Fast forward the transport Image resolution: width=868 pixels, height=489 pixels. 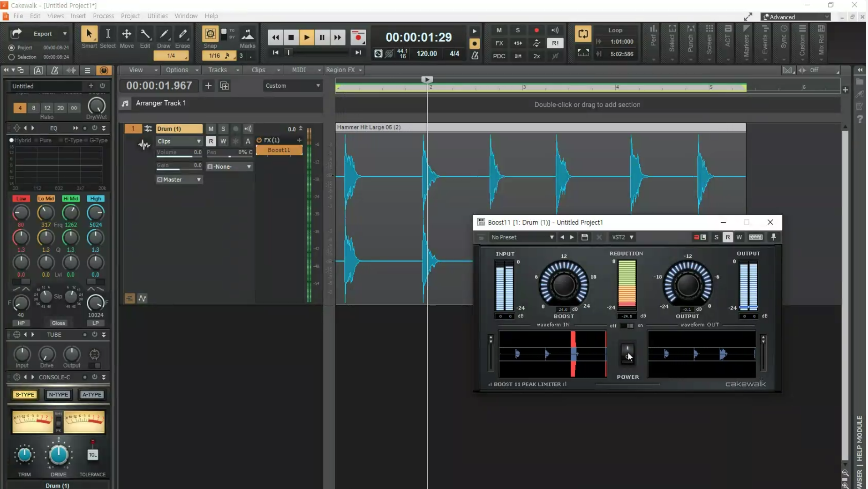(x=337, y=38)
